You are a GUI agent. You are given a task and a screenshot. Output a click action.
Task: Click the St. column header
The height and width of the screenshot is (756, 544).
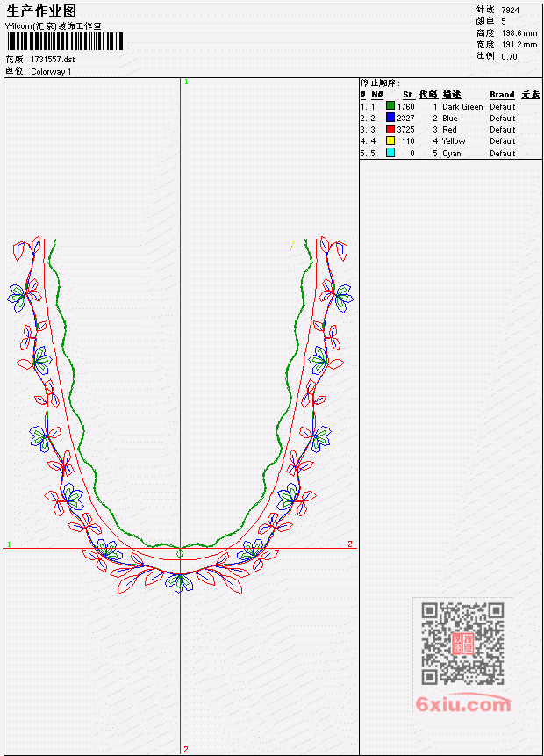click(409, 95)
